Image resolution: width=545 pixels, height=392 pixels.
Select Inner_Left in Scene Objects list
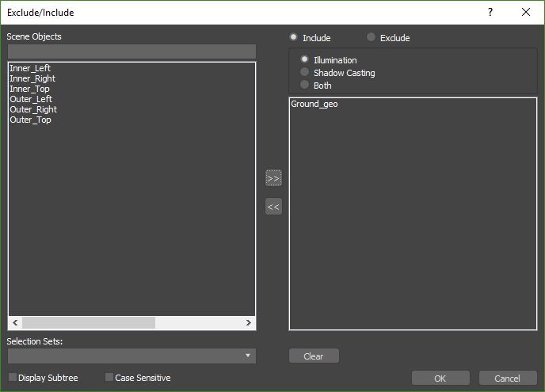[30, 68]
